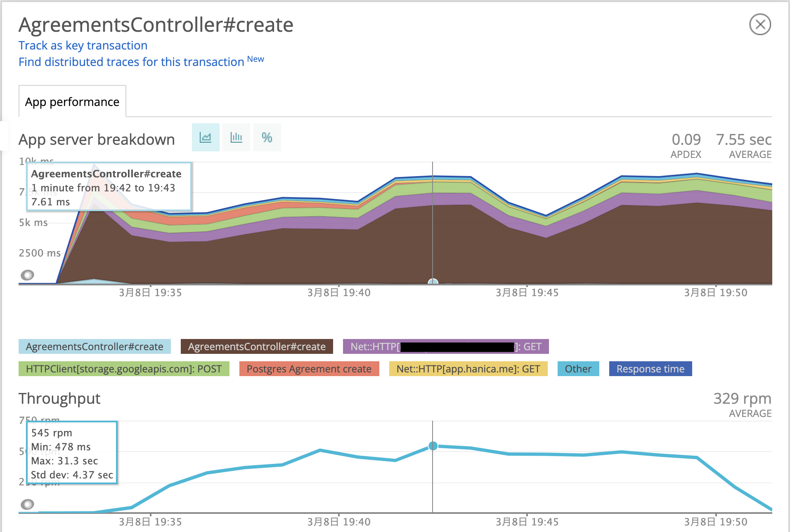Click Track as key transaction link
This screenshot has width=790, height=532.
click(83, 45)
